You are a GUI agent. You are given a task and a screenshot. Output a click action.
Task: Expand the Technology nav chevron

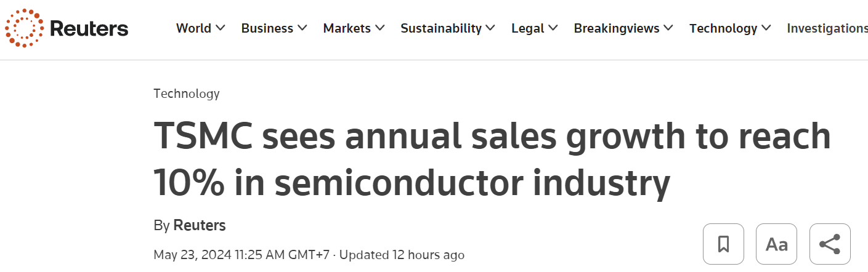766,28
